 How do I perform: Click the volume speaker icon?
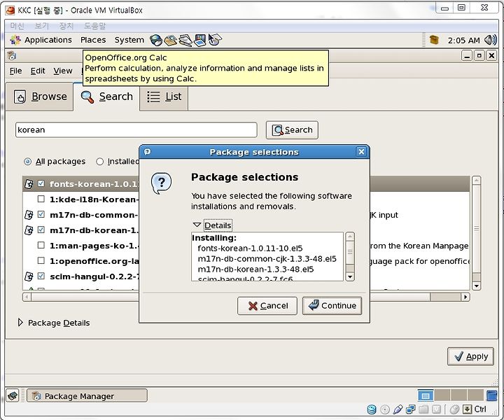pyautogui.click(x=491, y=40)
